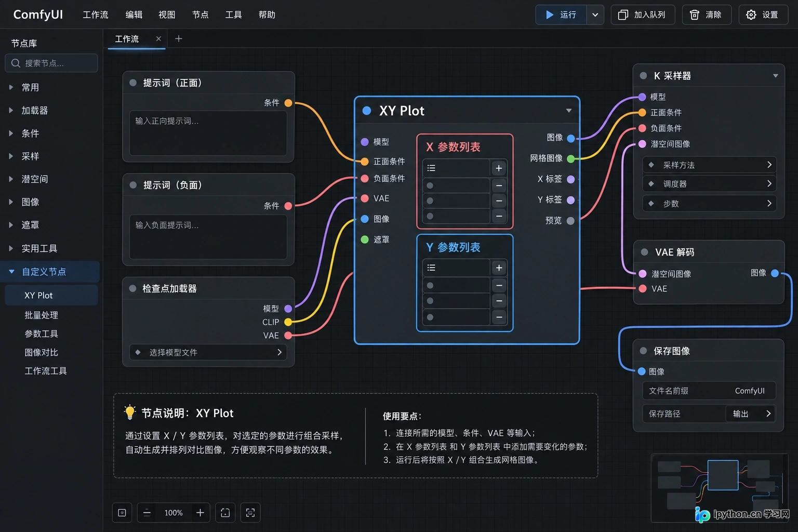Open the dropdown arrow next to 运行
The image size is (798, 532).
595,15
